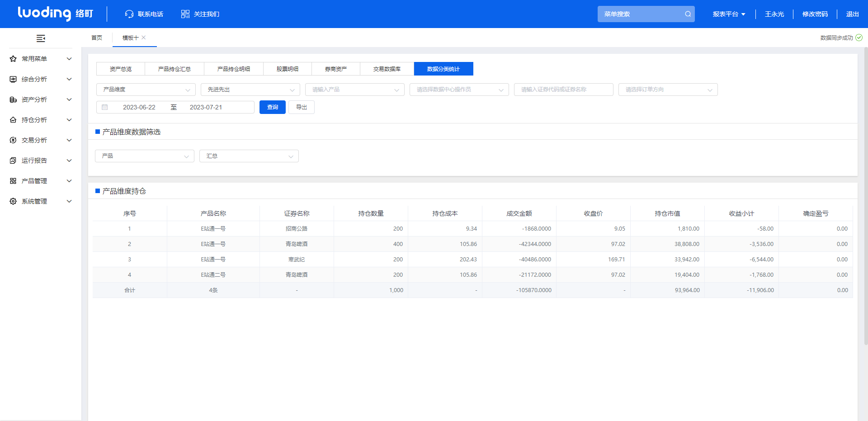The height and width of the screenshot is (421, 868).
Task: Switch to the 券商资产 tab
Action: (336, 69)
